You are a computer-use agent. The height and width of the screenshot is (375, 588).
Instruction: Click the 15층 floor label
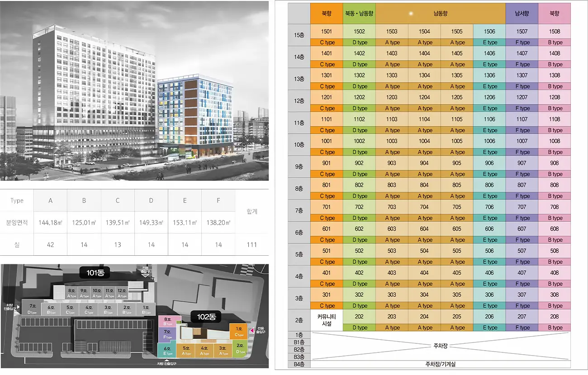pos(299,35)
